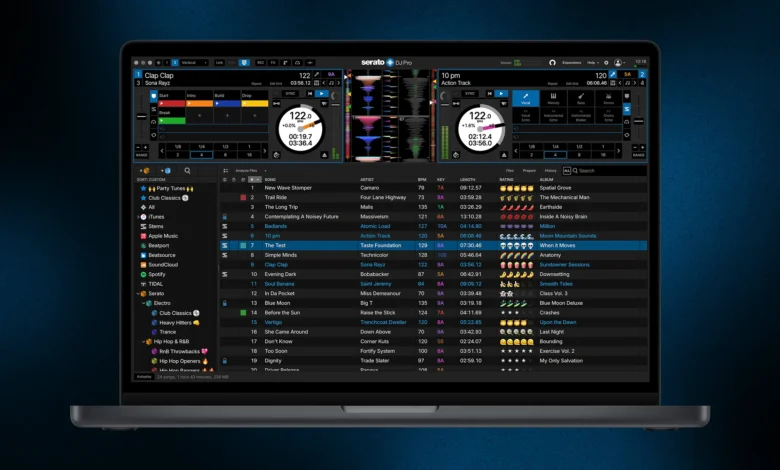Open the Analyze Files dropdown arrow
The width and height of the screenshot is (780, 470).
266,171
